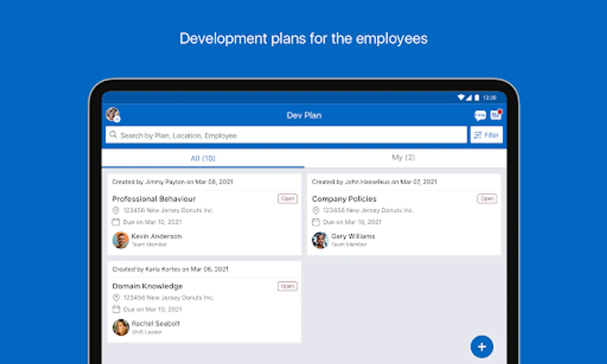
Task: Click Team Member role under Kevin Anderson
Action: 149,244
